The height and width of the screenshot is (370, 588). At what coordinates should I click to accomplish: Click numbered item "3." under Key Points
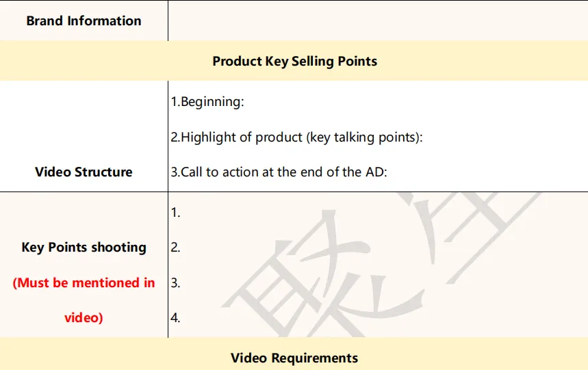[175, 282]
